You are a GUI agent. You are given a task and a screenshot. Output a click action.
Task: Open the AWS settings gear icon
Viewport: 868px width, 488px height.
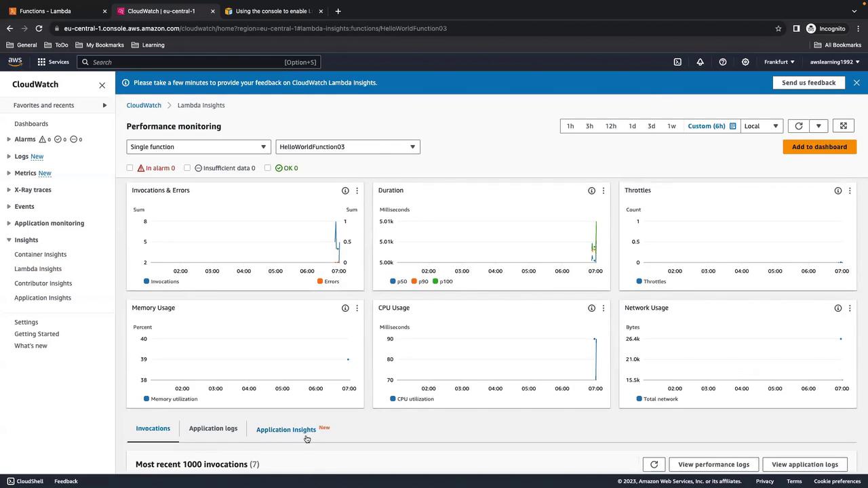(745, 62)
